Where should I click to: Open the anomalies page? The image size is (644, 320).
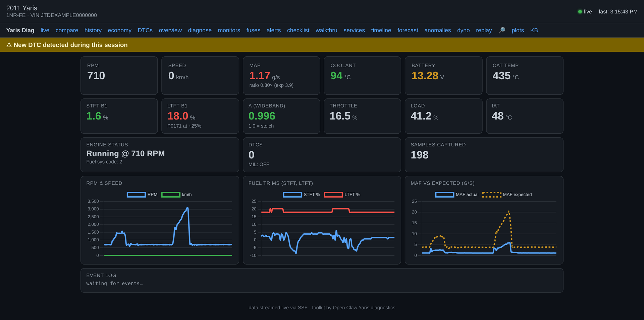(x=437, y=30)
